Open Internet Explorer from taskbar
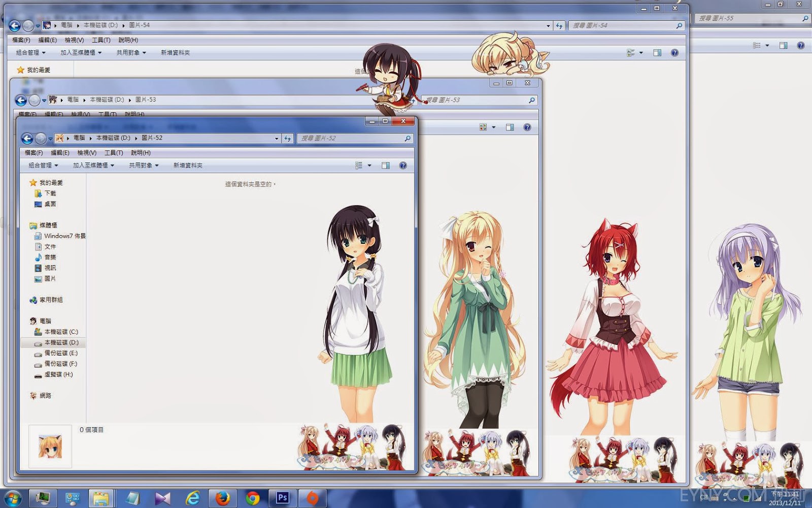Image resolution: width=812 pixels, height=508 pixels. click(192, 498)
